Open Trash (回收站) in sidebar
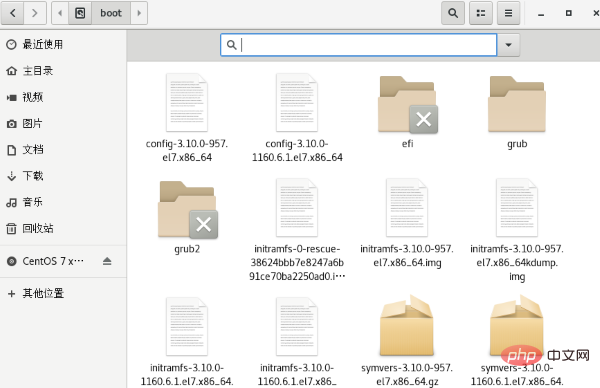Viewport: 600px width, 388px height. point(63,228)
